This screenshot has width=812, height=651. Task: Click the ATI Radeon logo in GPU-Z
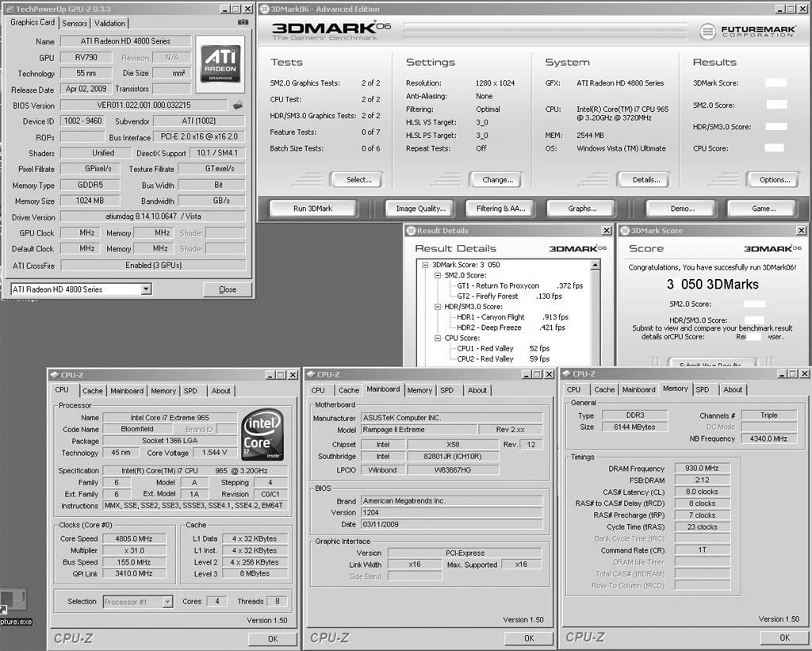pyautogui.click(x=220, y=63)
